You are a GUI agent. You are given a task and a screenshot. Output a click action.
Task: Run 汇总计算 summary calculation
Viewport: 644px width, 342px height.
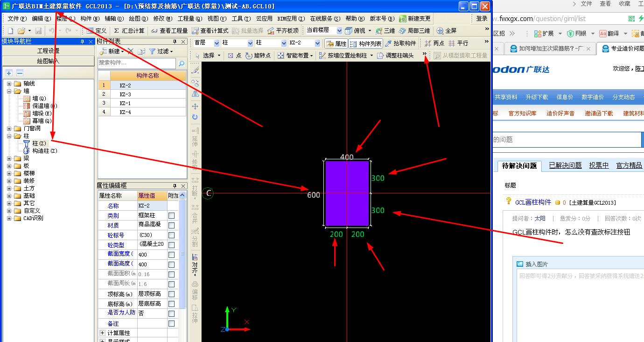tap(129, 30)
